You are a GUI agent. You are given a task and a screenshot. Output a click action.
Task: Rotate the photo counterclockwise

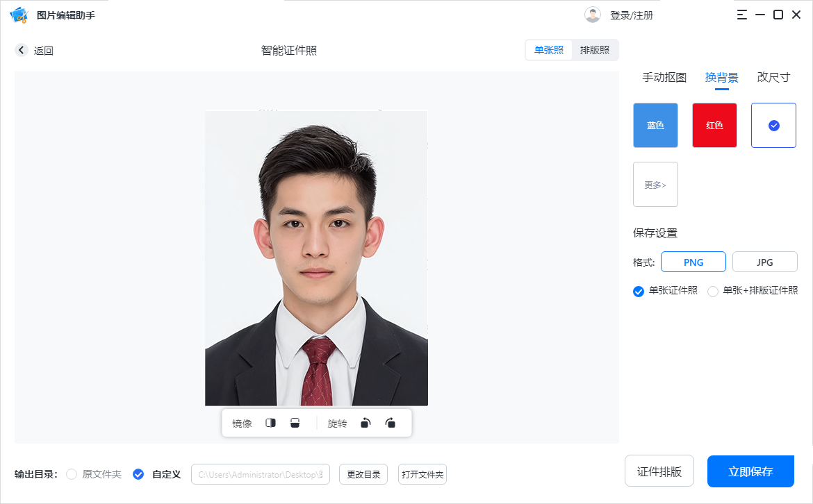(366, 423)
